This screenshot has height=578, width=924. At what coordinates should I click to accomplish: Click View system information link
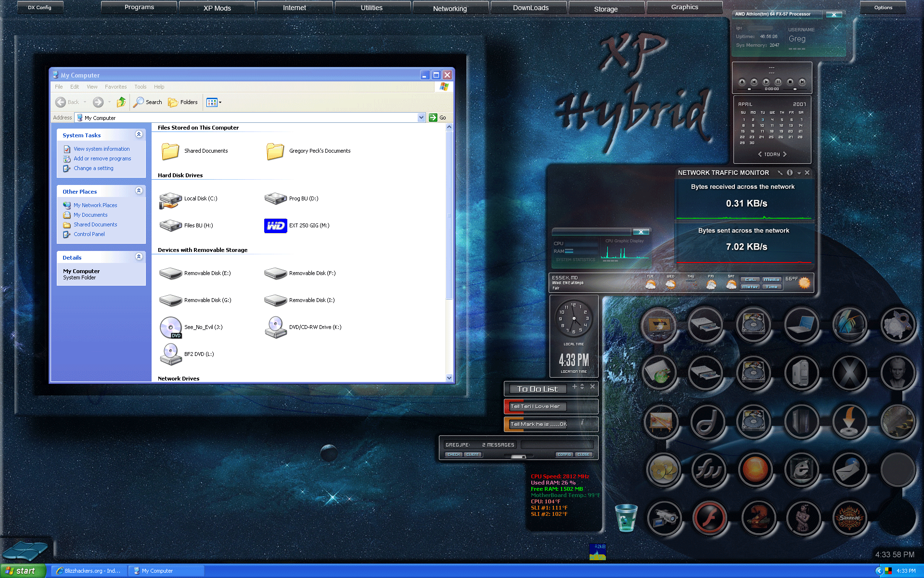coord(102,149)
